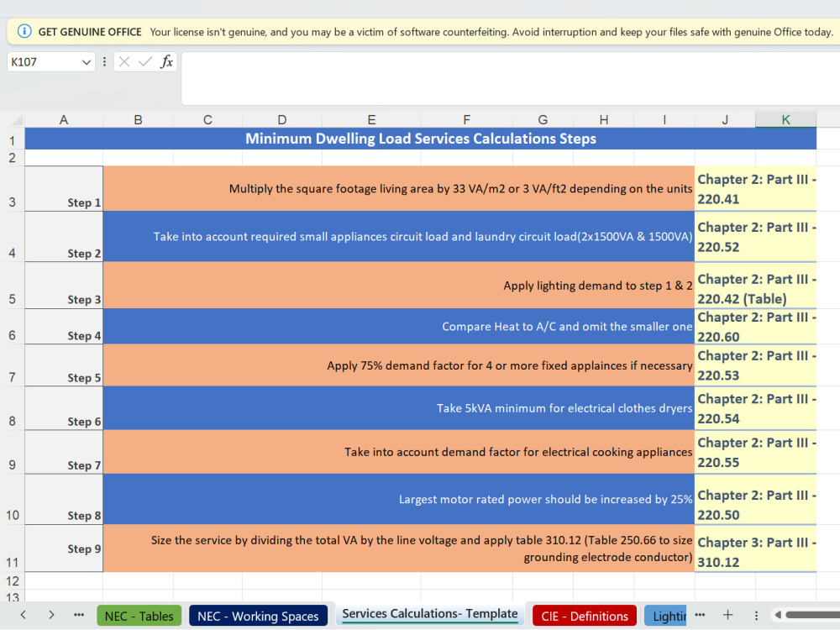Click the 'Step 7' cell
The width and height of the screenshot is (840, 630).
click(x=64, y=452)
